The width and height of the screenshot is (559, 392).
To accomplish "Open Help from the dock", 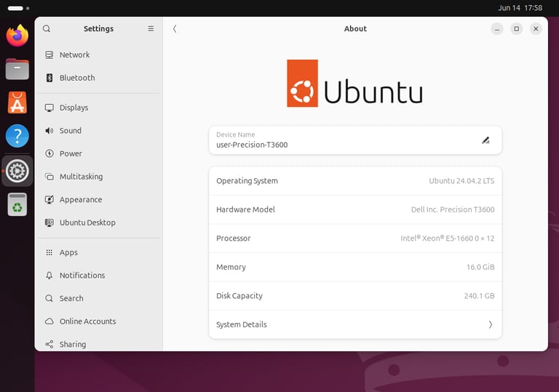I will click(x=17, y=136).
